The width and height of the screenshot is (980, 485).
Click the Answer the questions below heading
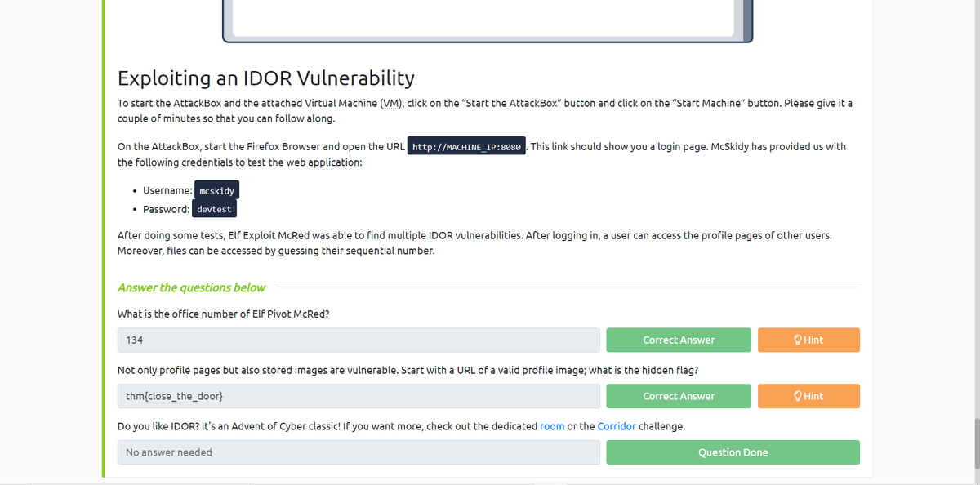tap(192, 287)
